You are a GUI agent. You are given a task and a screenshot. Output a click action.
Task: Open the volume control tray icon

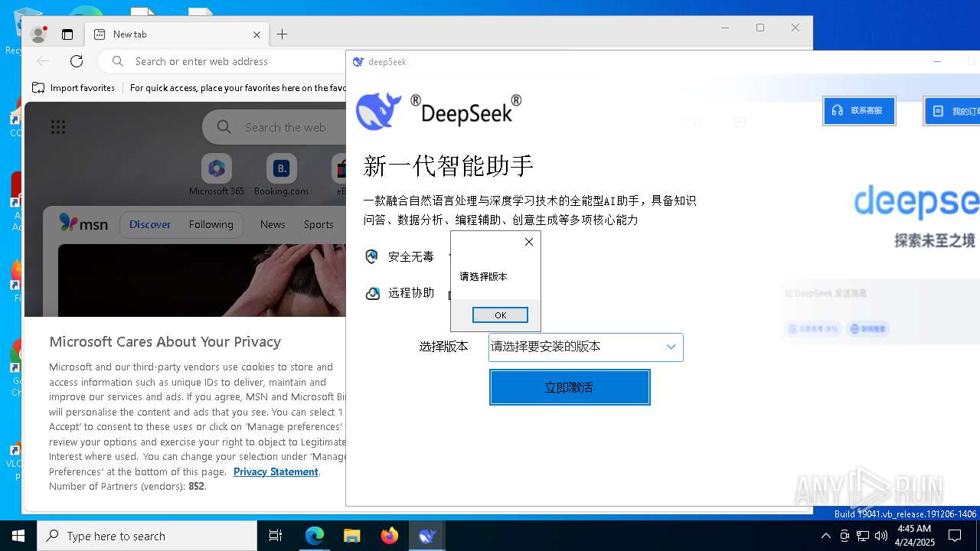click(881, 536)
